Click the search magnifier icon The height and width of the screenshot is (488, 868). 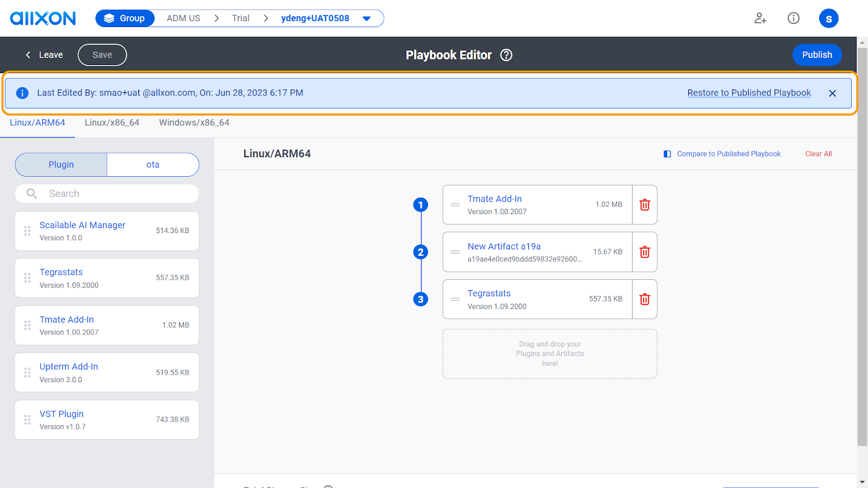(x=32, y=194)
